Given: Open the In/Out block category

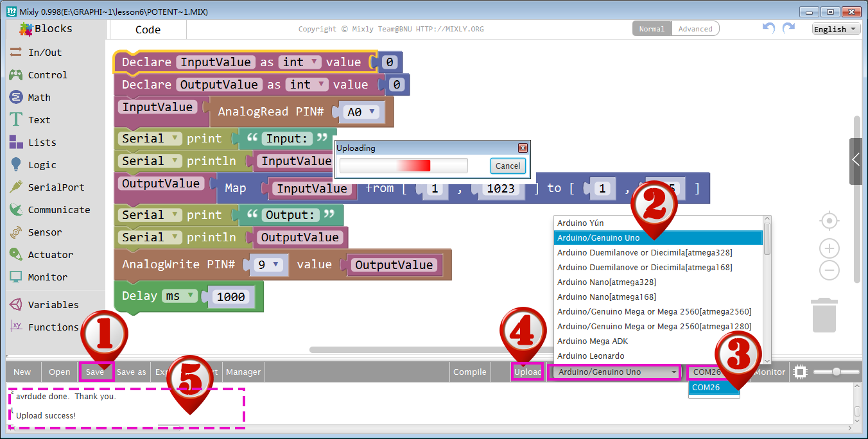Looking at the screenshot, I should click(x=44, y=53).
